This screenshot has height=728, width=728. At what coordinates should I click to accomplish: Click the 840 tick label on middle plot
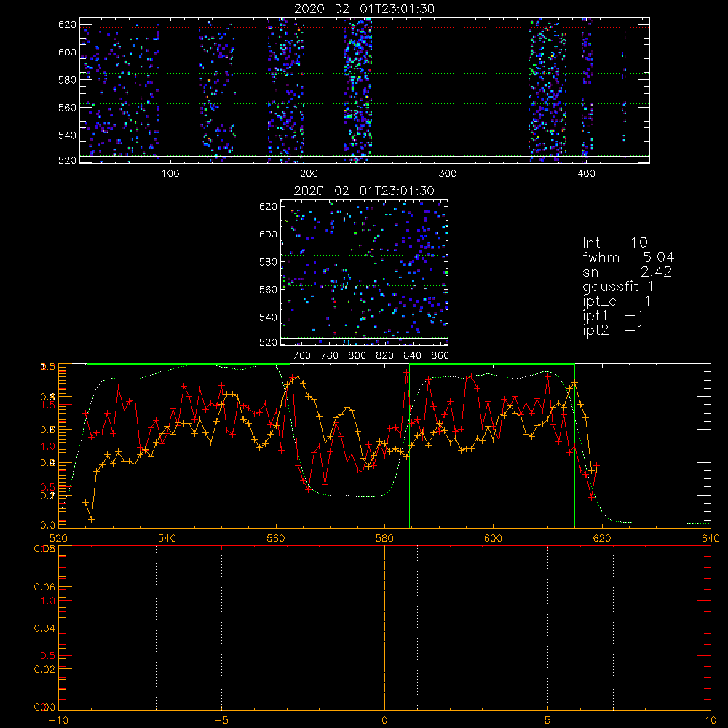(412, 356)
